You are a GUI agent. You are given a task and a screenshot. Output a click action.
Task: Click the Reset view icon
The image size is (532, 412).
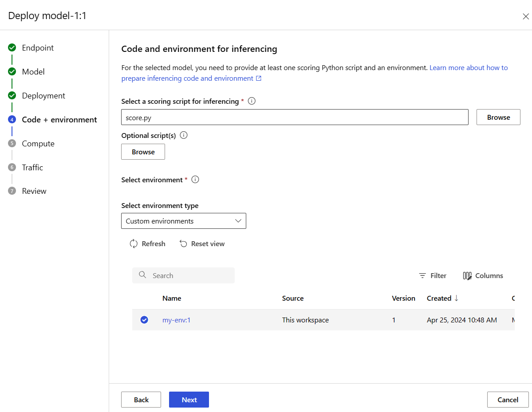tap(183, 243)
